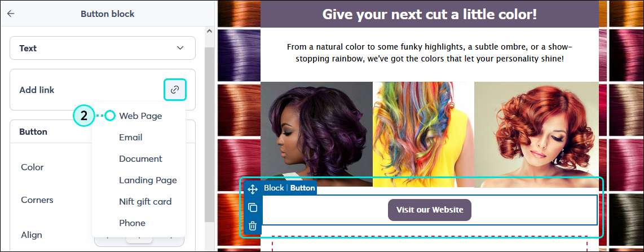Click the Button label in block toolbar
This screenshot has height=252, width=644.
tap(303, 188)
